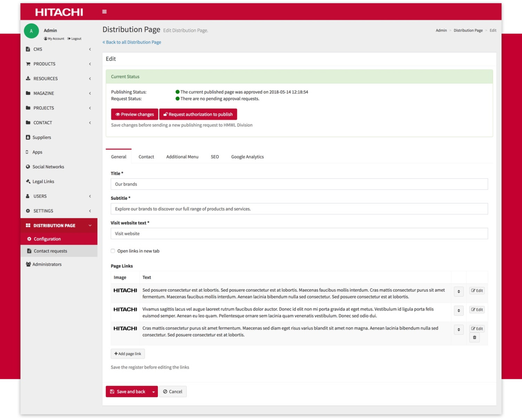The width and height of the screenshot is (522, 420).
Task: Open Social Networks from the sidebar
Action: click(48, 167)
